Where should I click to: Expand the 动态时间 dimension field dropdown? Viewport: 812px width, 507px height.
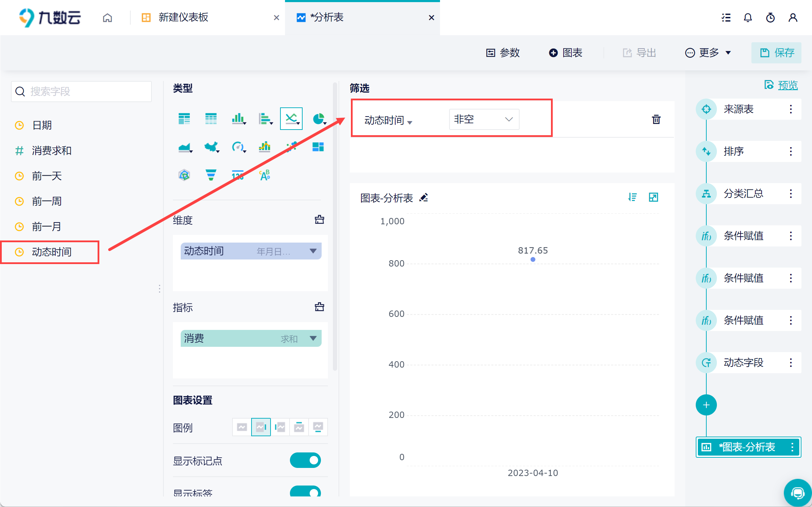click(x=313, y=251)
